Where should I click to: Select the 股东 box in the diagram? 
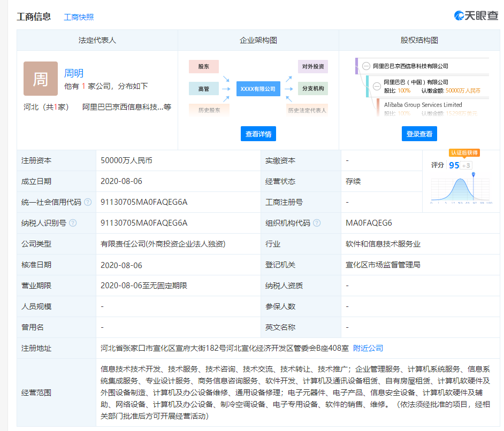point(204,66)
